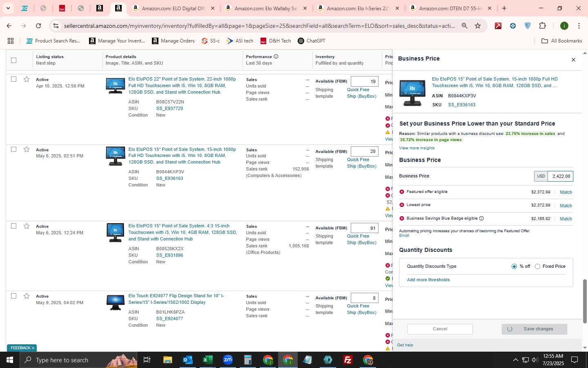Star the ASIN B08528KX2X listing
588x368 pixels.
(27, 226)
